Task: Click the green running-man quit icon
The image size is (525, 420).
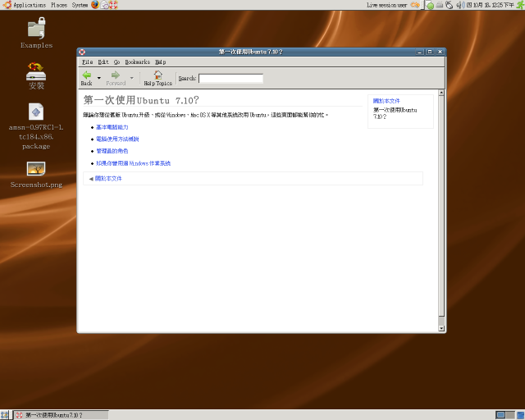Action: pyautogui.click(x=520, y=5)
